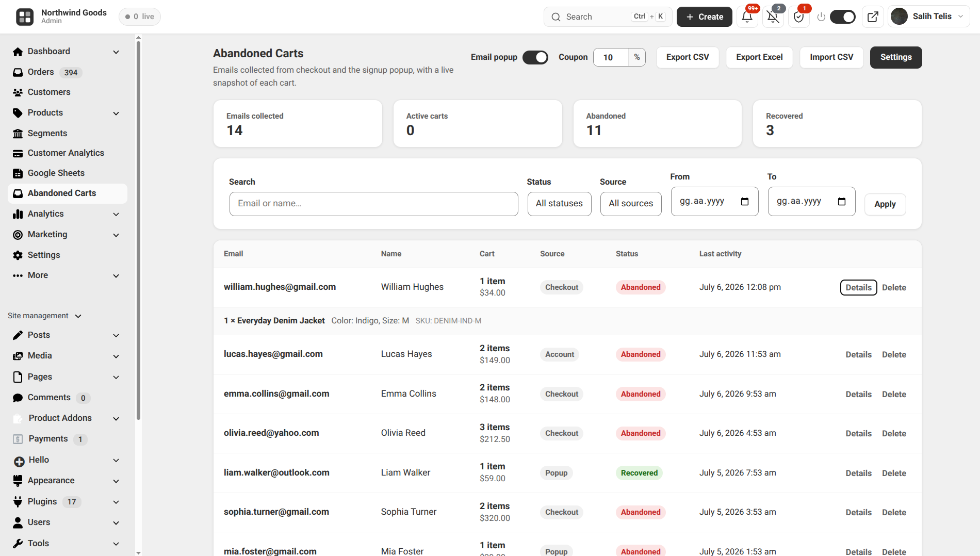Click the search magnifier icon
Screen dimensions: 980x556
click(556, 17)
